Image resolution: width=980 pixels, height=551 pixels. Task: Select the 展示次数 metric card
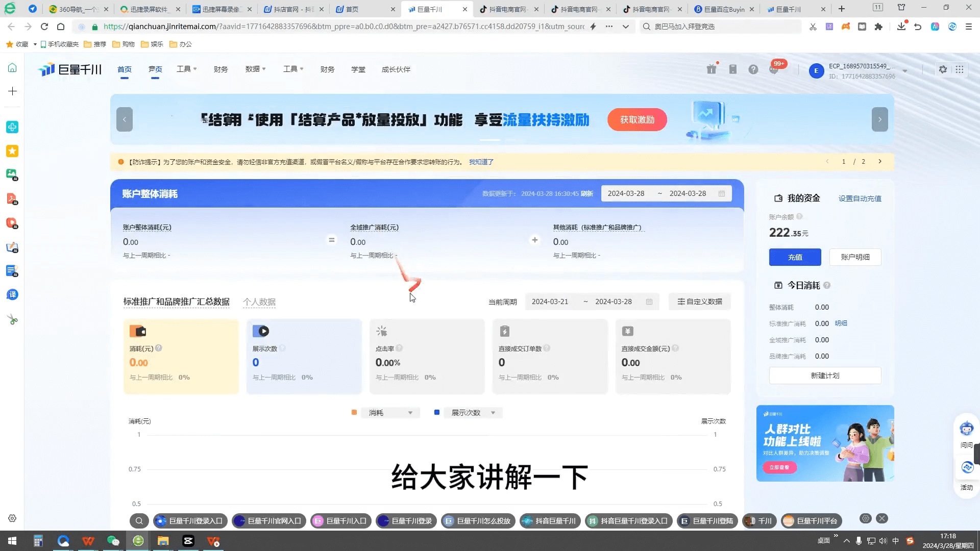tap(304, 357)
